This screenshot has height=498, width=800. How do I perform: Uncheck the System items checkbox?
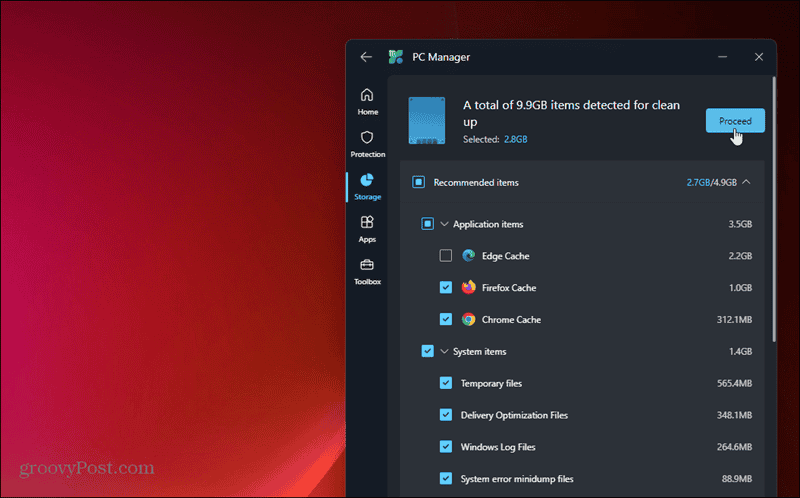pos(428,351)
